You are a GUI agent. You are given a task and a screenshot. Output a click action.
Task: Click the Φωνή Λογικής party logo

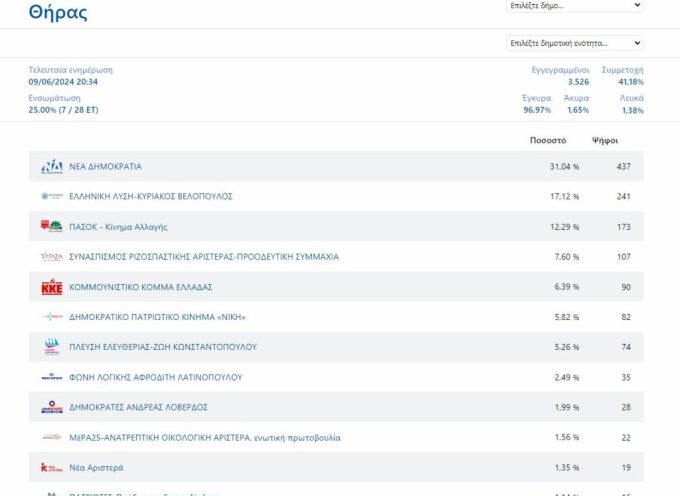point(52,377)
